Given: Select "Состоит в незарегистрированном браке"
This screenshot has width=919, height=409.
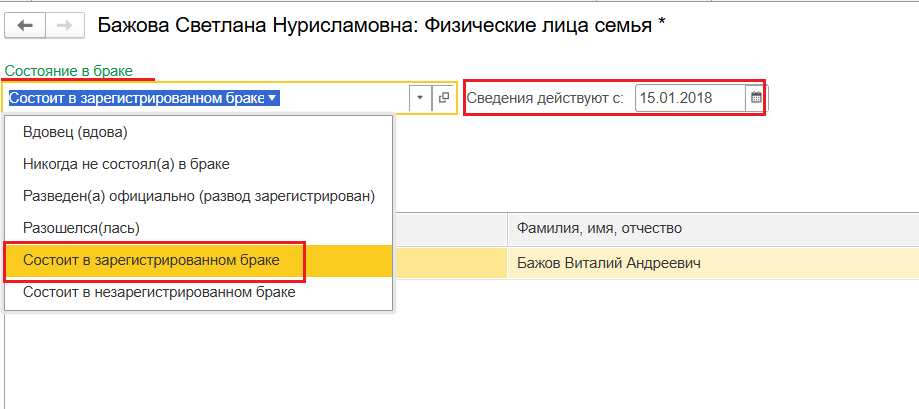Looking at the screenshot, I should tap(198, 292).
